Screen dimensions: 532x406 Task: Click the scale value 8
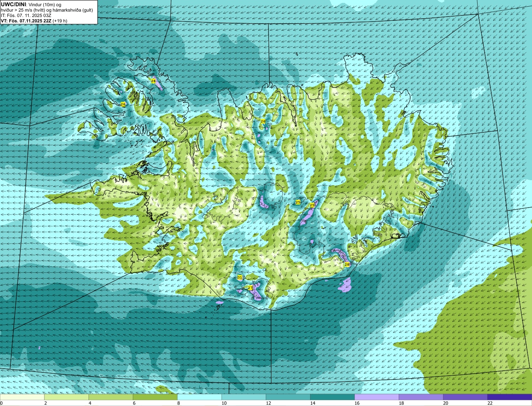click(x=178, y=403)
